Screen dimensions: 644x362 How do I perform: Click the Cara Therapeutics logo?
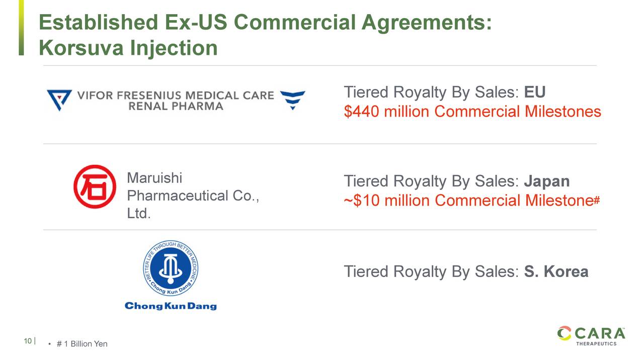pyautogui.click(x=591, y=335)
